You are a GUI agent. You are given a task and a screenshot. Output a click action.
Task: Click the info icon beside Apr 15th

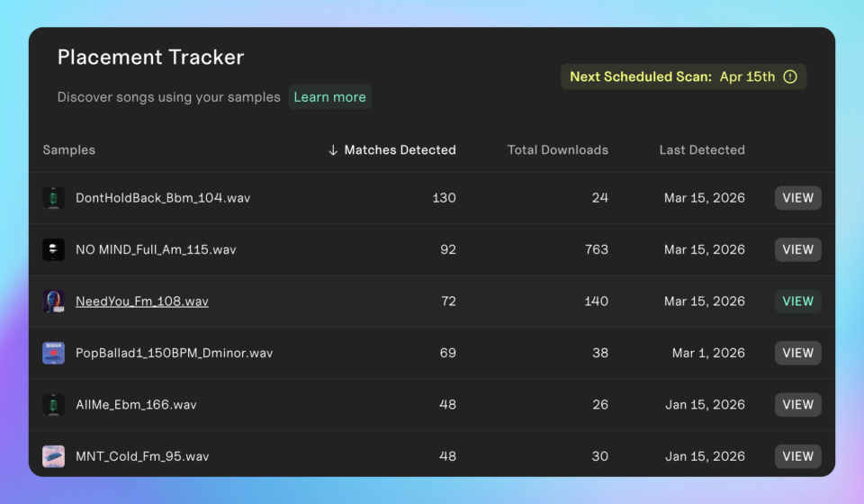pyautogui.click(x=789, y=76)
